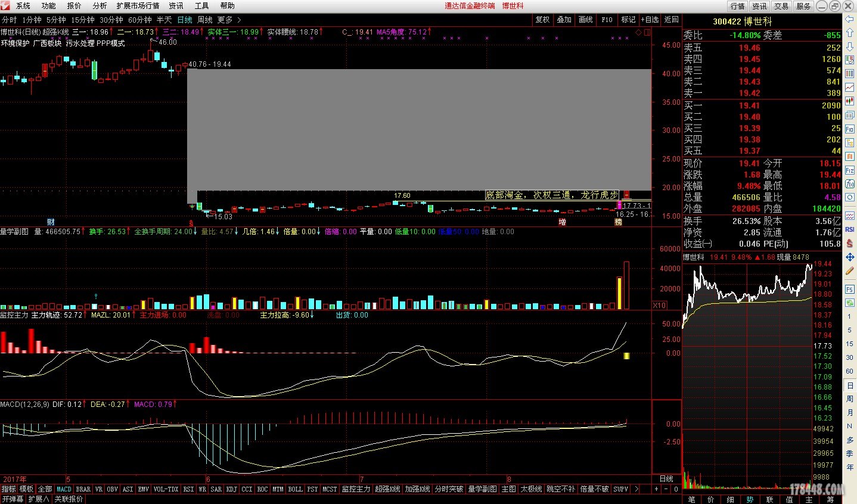Image resolution: width=857 pixels, height=504 pixels.
Task: Click the 返回 back button
Action: [672, 20]
